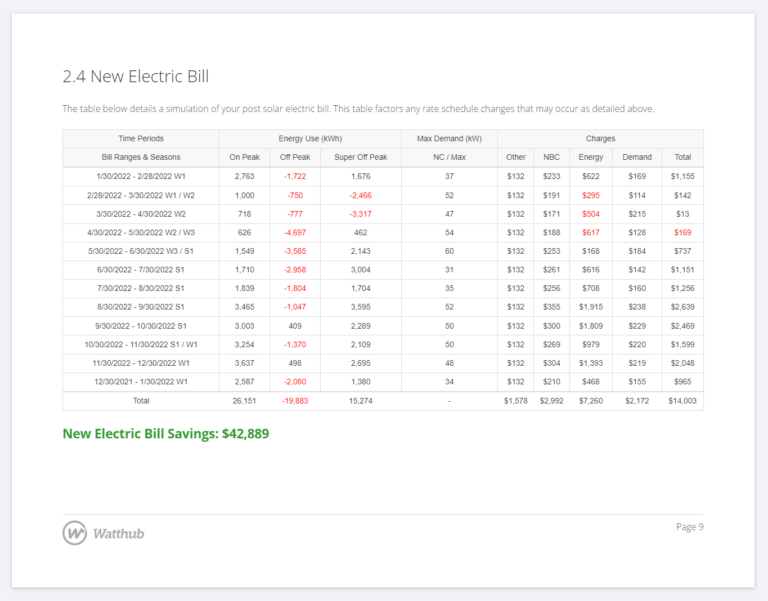Screen dimensions: 768x601
Task: Click the 'Charges' group header
Action: point(600,138)
